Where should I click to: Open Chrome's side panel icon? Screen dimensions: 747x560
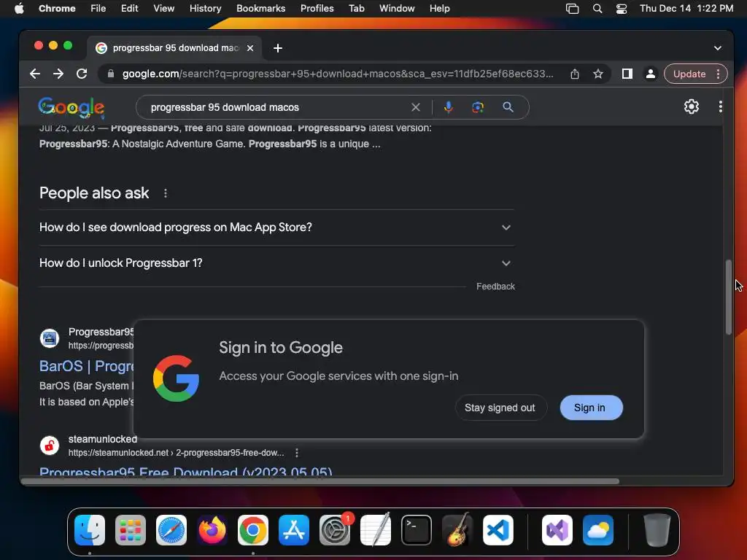(x=627, y=74)
